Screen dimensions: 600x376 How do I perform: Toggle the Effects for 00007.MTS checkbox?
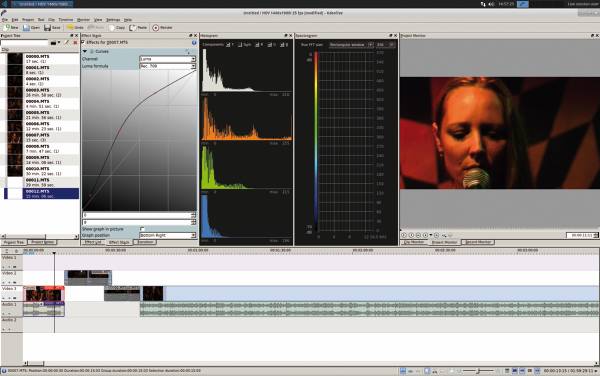pyautogui.click(x=83, y=42)
